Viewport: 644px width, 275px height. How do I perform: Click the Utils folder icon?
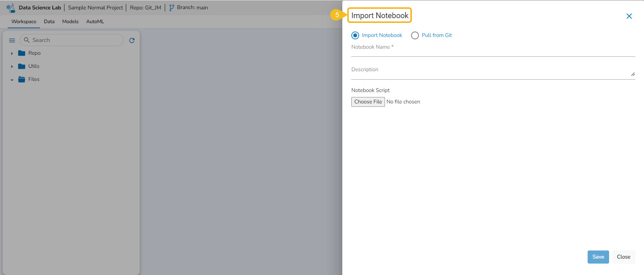pos(22,66)
